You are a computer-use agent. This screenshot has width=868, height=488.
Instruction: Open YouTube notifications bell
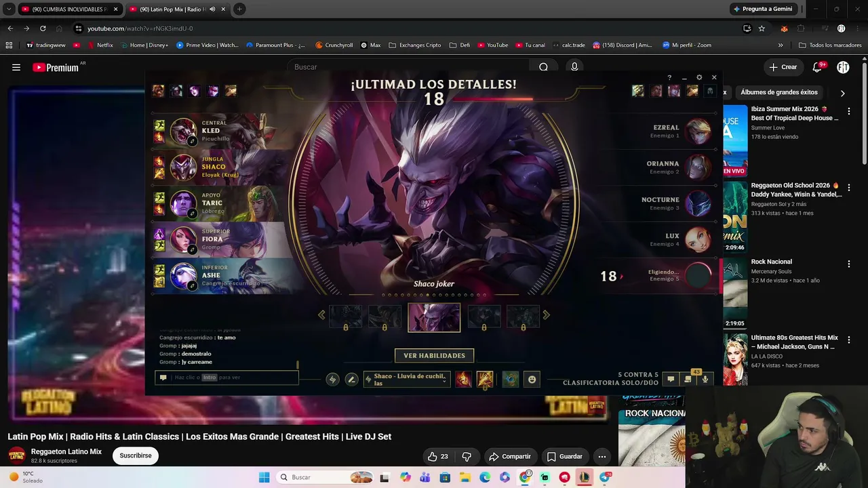[x=817, y=67]
